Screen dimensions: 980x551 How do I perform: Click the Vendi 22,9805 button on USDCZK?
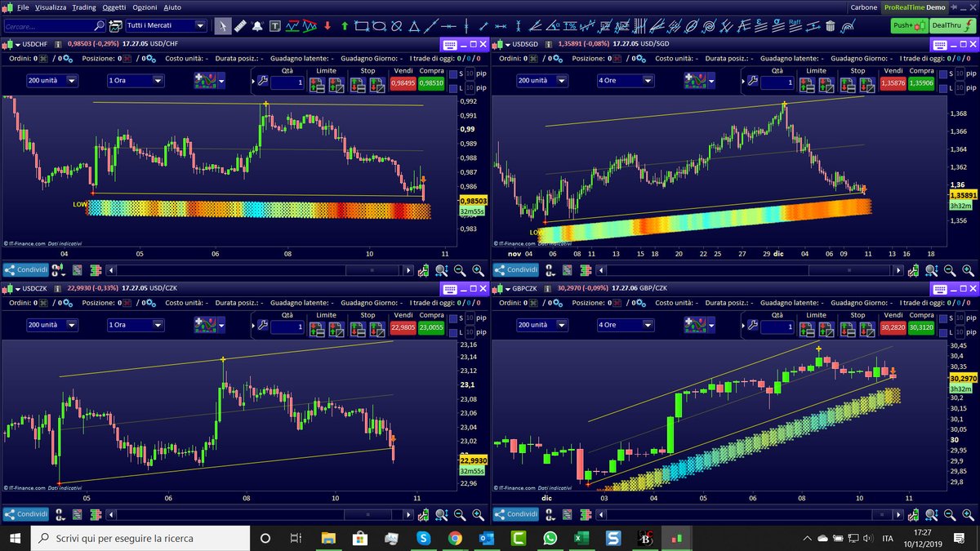click(403, 327)
